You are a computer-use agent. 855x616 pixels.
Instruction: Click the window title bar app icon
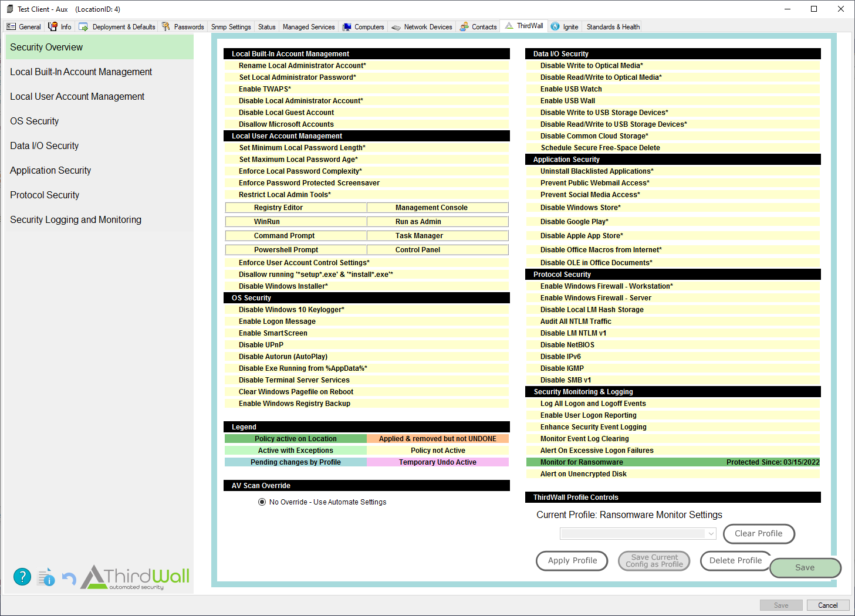(x=9, y=9)
